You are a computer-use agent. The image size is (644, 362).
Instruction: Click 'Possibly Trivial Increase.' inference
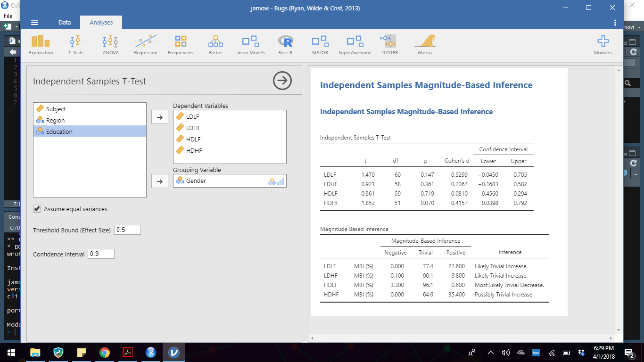(x=504, y=295)
